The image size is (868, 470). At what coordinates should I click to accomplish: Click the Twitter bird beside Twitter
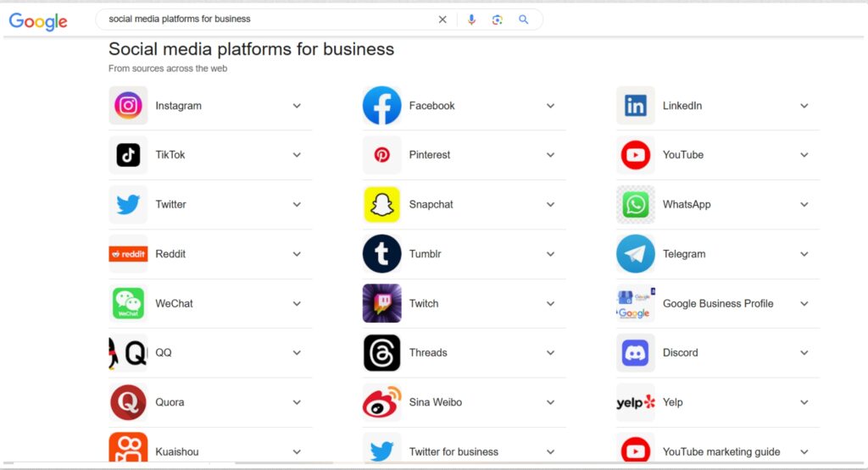(128, 205)
